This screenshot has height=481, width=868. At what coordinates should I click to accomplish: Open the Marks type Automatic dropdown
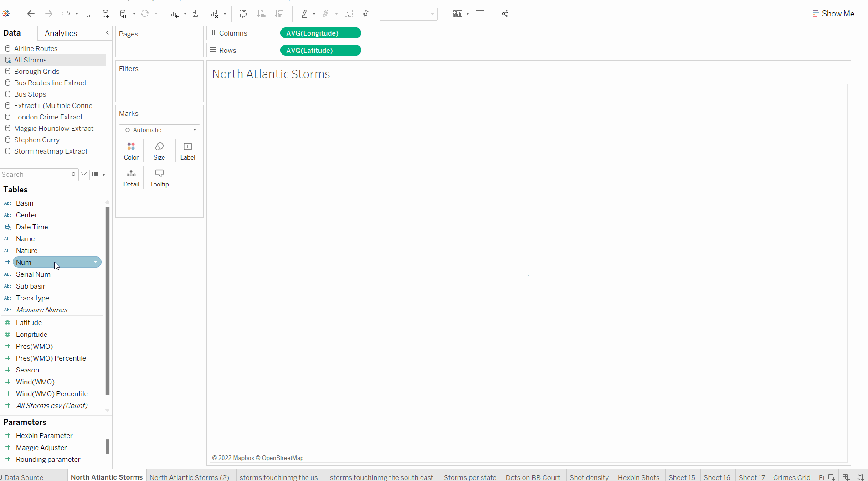tap(159, 130)
